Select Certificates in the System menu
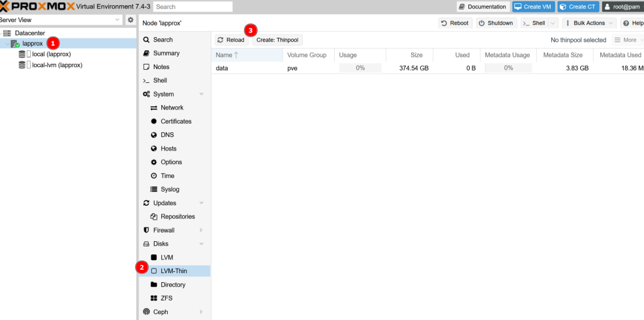The width and height of the screenshot is (644, 320). pyautogui.click(x=176, y=121)
